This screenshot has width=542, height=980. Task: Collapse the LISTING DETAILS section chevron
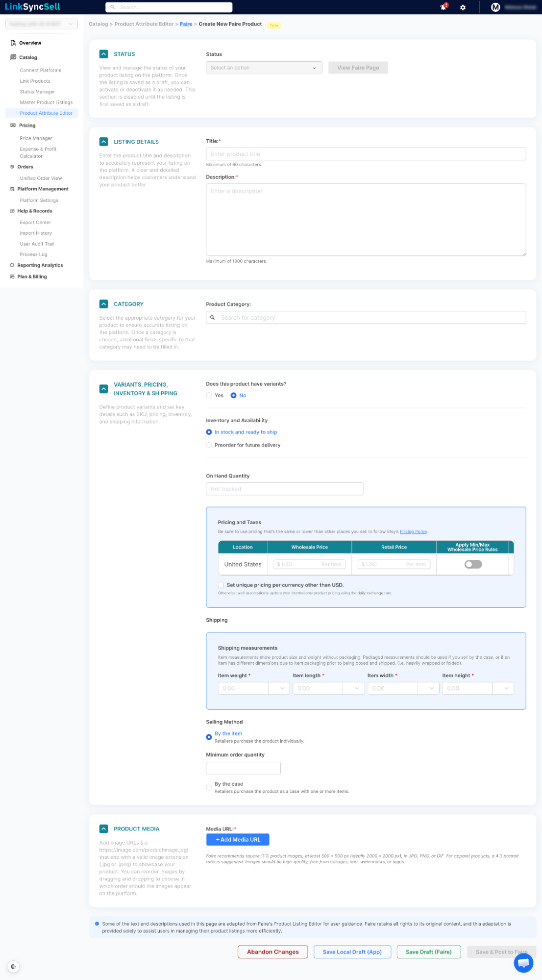pyautogui.click(x=103, y=142)
